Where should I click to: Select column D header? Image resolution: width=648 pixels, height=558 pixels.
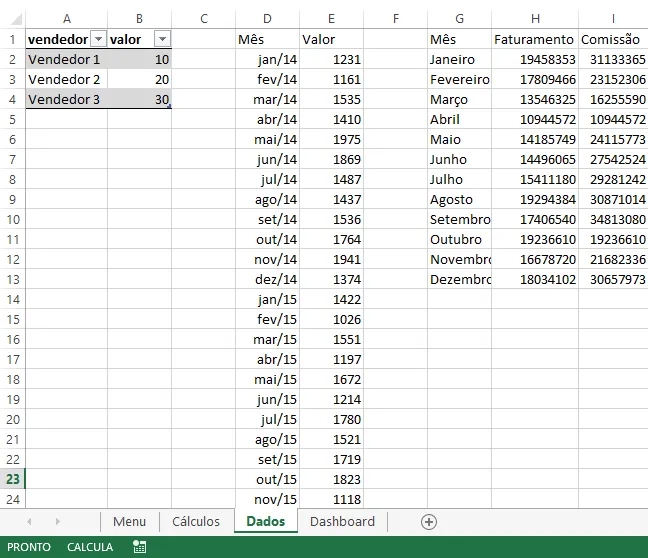[x=267, y=19]
